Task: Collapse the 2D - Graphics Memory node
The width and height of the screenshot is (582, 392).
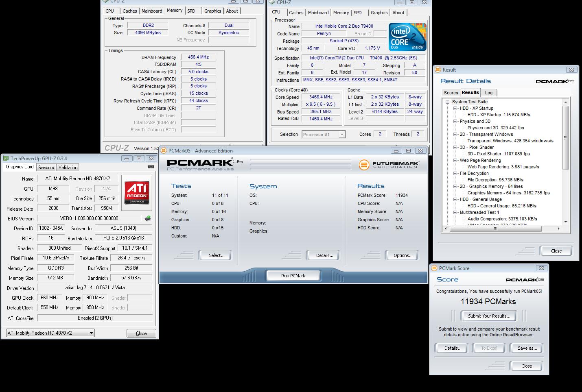Action: [x=455, y=187]
